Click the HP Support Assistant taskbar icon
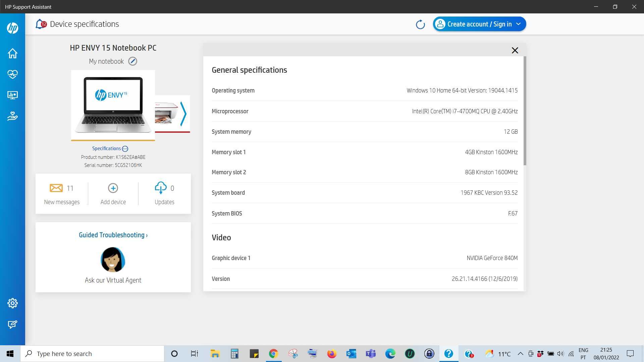Screen dimensions: 644x362 coord(448,354)
